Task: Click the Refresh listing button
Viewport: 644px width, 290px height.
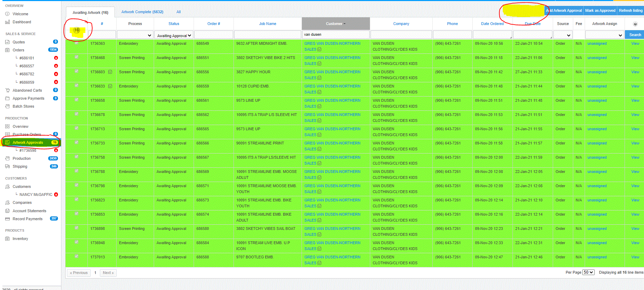Action: point(630,10)
